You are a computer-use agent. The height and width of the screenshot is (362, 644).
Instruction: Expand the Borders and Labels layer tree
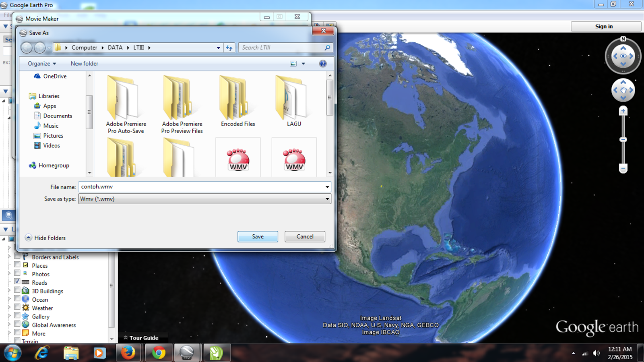[x=9, y=257]
